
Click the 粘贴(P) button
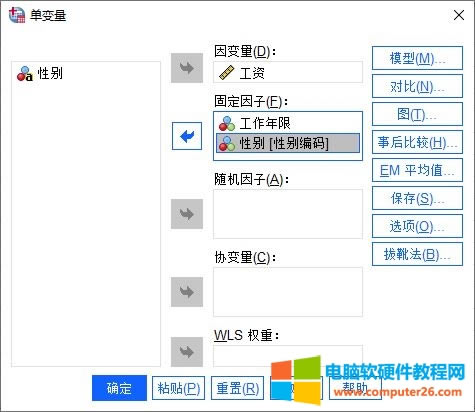pos(178,388)
